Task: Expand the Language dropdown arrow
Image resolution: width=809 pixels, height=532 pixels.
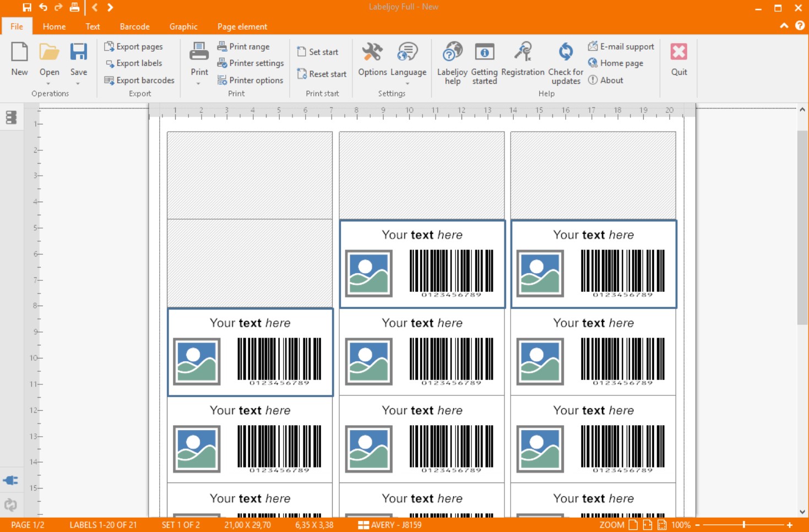Action: click(408, 84)
